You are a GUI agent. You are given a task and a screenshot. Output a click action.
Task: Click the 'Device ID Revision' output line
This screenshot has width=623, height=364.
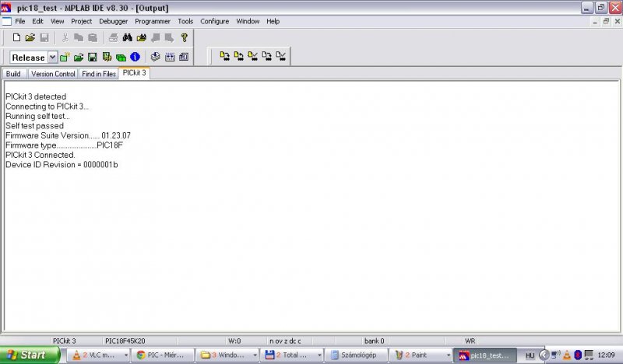click(x=62, y=165)
